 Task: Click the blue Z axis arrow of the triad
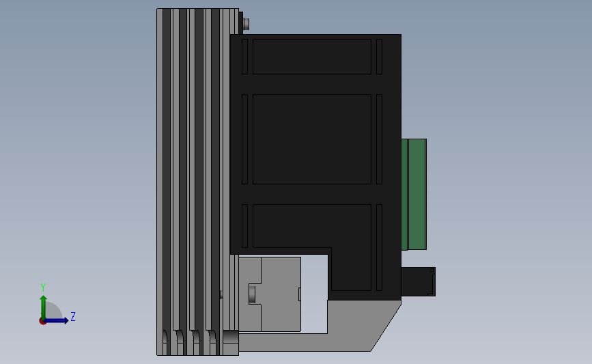(57, 321)
